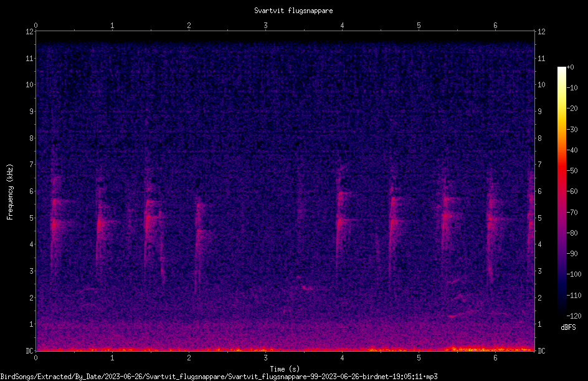This screenshot has width=588, height=381.
Task: Click the bottom time axis '3' label
Action: pos(265,358)
